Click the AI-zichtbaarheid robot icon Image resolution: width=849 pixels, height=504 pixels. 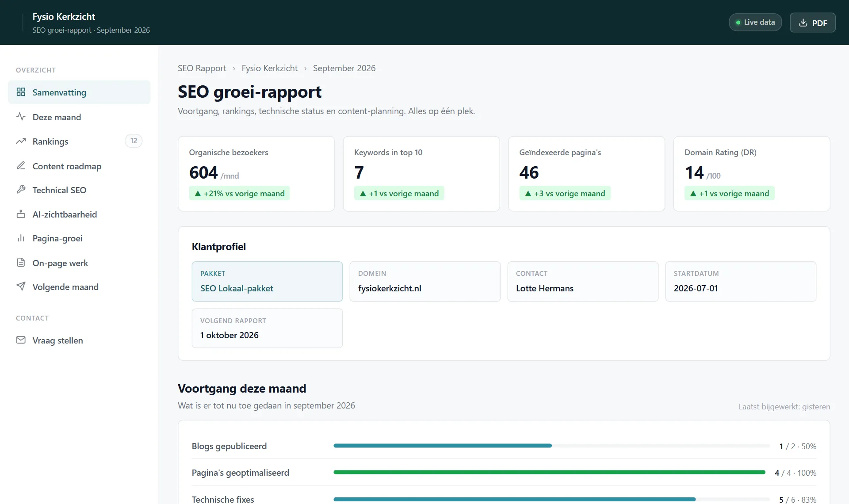(21, 214)
